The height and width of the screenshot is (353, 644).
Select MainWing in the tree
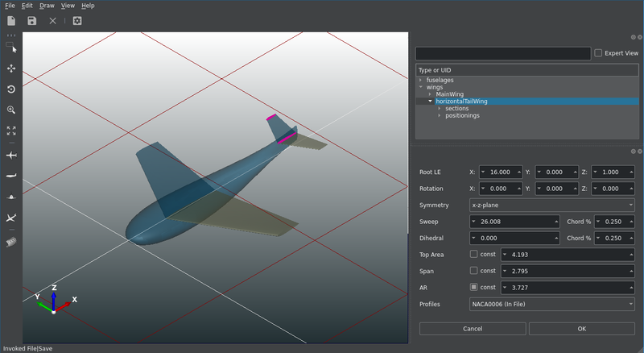click(x=450, y=94)
